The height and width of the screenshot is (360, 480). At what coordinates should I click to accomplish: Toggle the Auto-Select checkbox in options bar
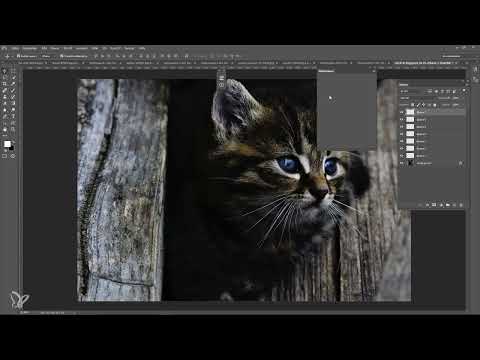18,56
